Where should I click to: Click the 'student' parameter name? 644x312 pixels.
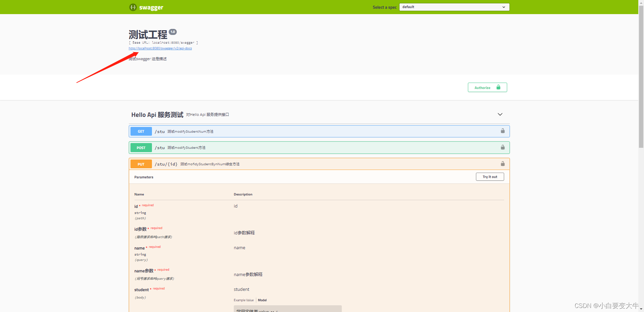point(142,290)
